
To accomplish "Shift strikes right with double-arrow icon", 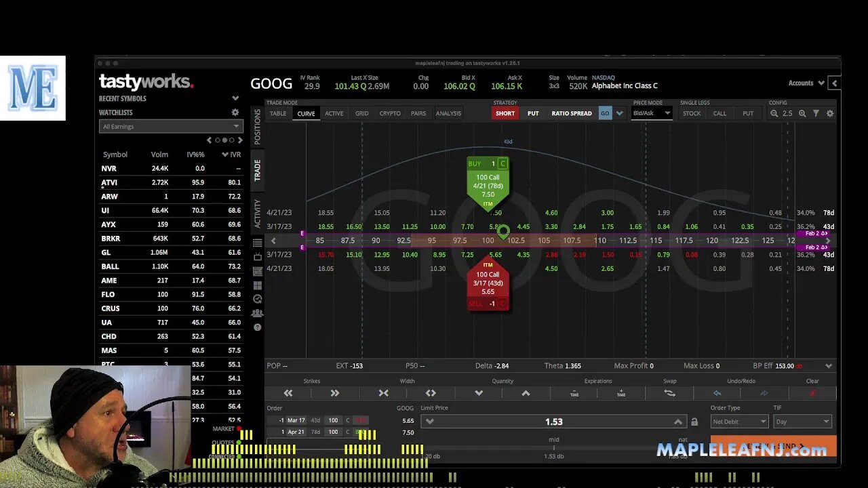I will point(334,393).
